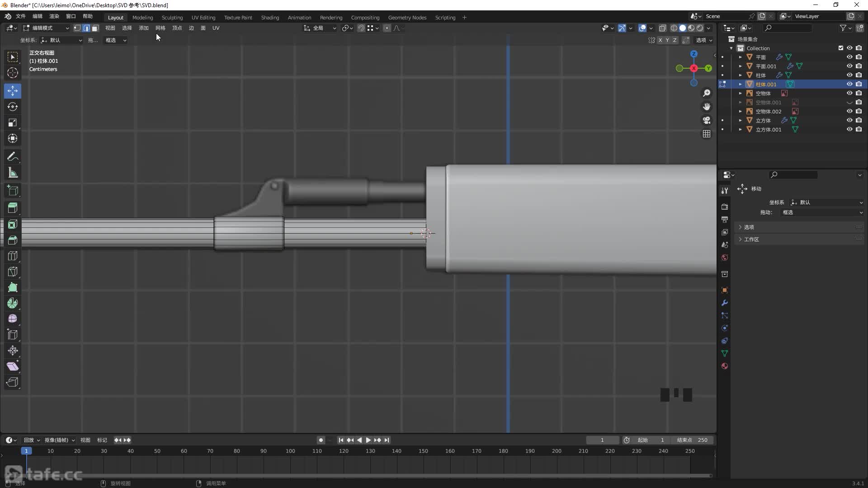The width and height of the screenshot is (868, 488).
Task: Toggle Collection exclude checkbox
Action: pos(841,48)
